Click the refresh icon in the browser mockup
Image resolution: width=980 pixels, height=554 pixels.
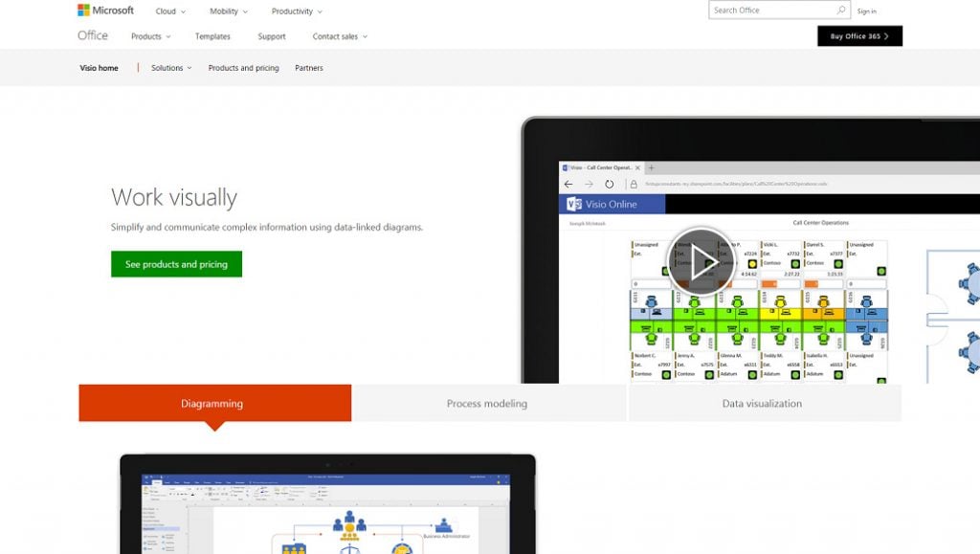pos(610,183)
